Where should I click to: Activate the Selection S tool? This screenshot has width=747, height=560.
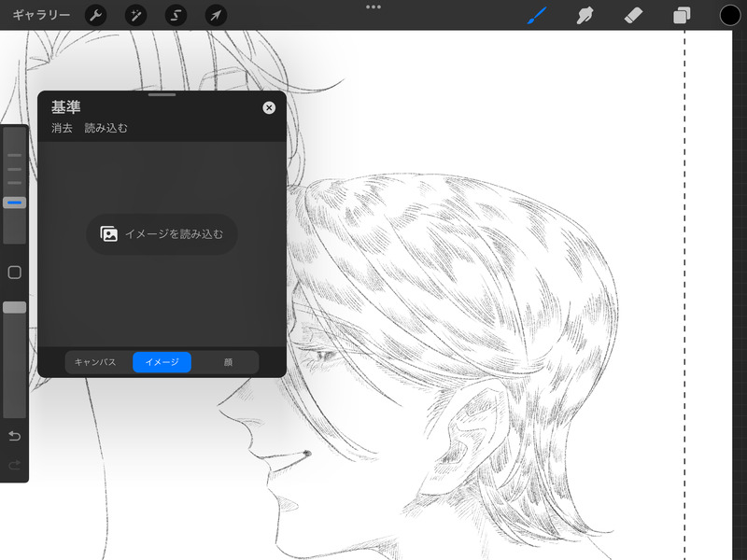coord(176,15)
